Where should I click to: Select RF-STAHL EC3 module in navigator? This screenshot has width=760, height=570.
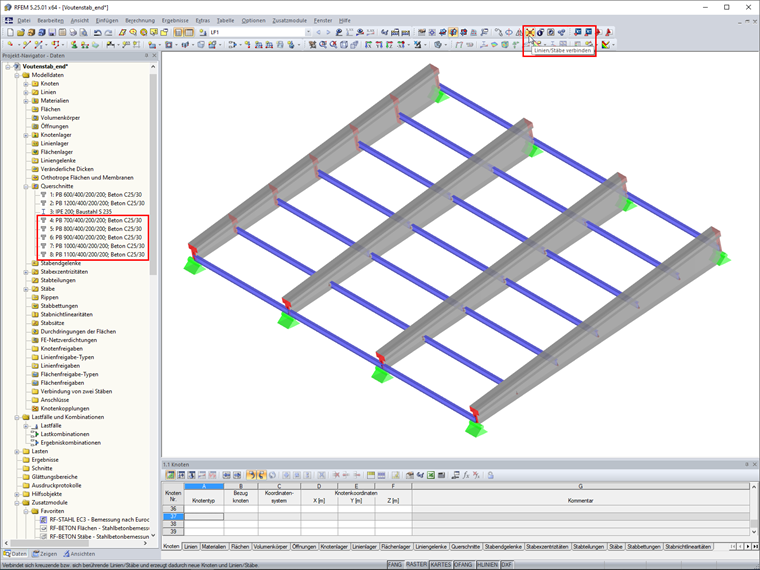[99, 520]
